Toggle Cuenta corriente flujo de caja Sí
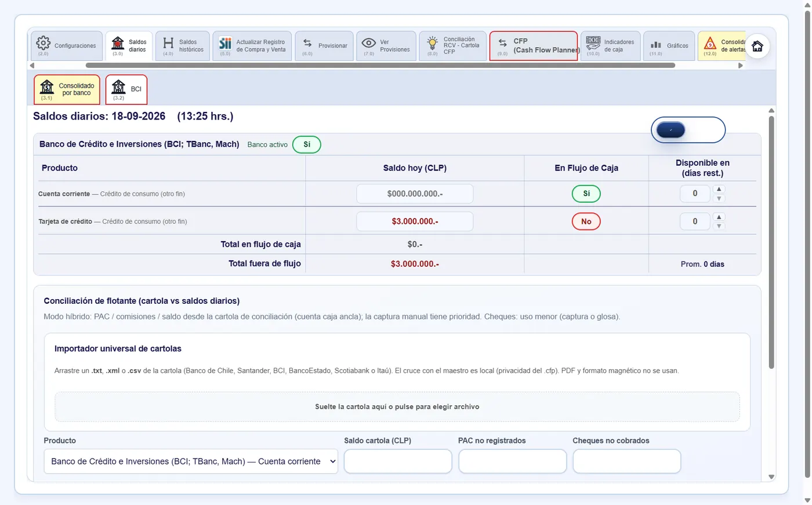 coord(586,194)
